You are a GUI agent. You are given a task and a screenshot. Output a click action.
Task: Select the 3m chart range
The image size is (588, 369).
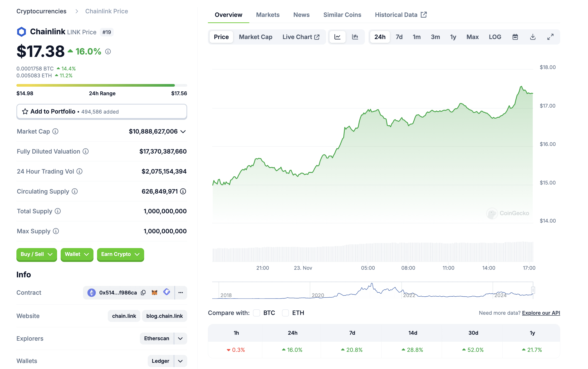435,37
